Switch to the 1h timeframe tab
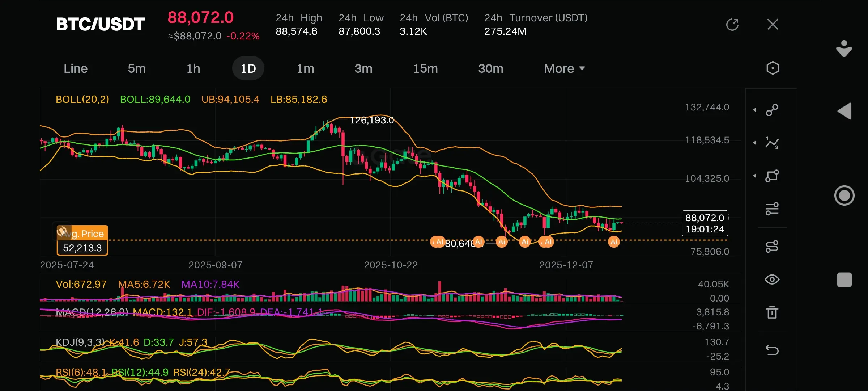Screen dimensions: 868x391 tap(193, 68)
